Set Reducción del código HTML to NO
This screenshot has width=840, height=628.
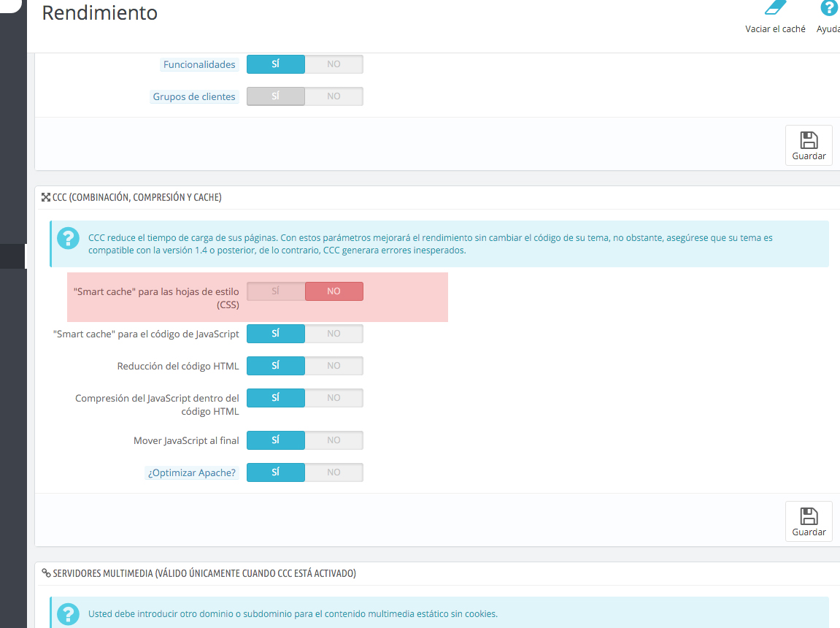[334, 366]
